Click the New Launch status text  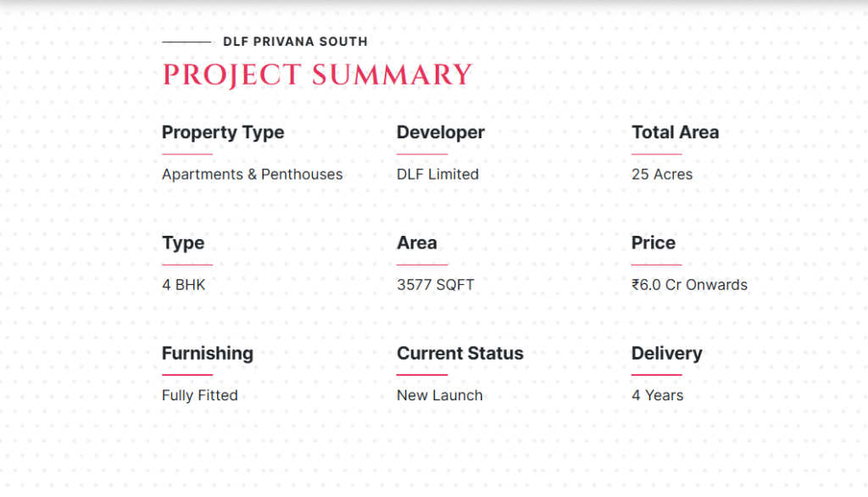440,395
